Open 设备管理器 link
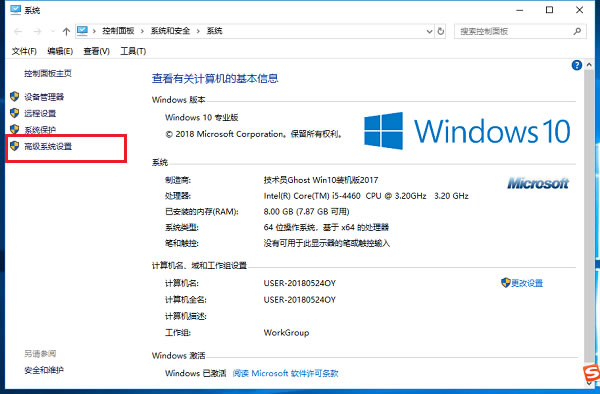 (x=44, y=97)
